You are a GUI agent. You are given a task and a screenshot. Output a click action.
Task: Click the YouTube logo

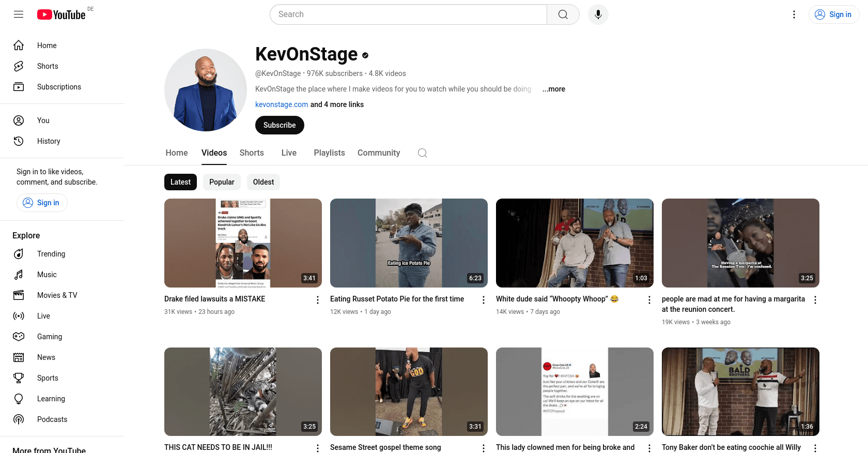(61, 14)
